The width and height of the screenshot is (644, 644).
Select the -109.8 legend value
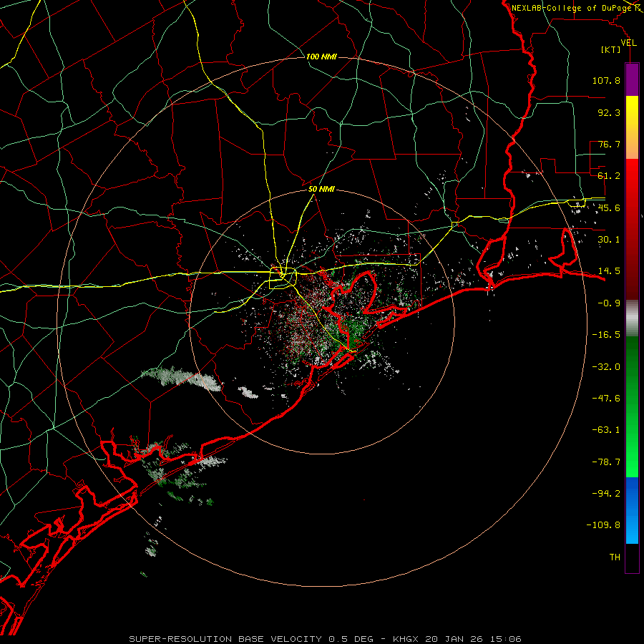603,525
